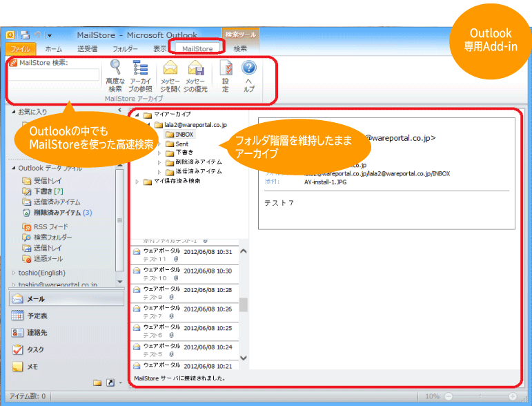Click the message list scroll up arrow
Viewport: 532px width, 406px height.
(x=244, y=251)
